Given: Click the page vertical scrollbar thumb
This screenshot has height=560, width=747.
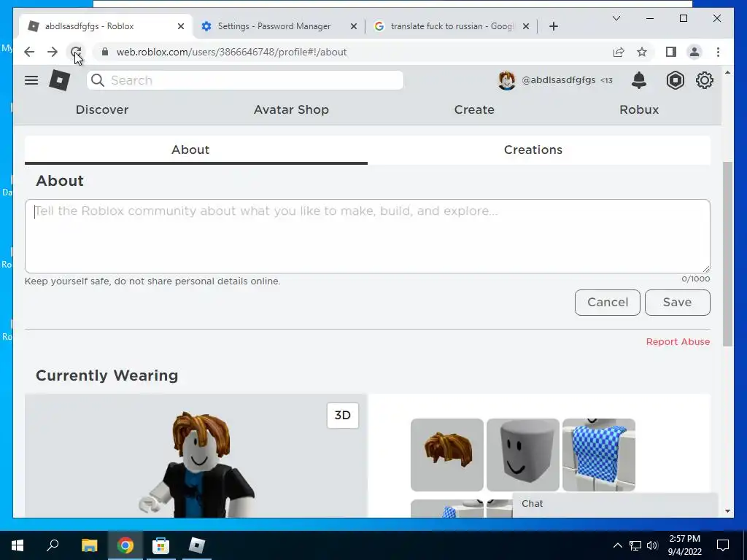Looking at the screenshot, I should 727,254.
